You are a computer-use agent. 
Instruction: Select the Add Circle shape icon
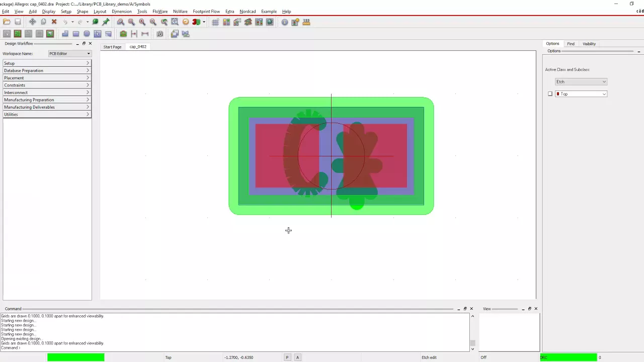pos(87,34)
